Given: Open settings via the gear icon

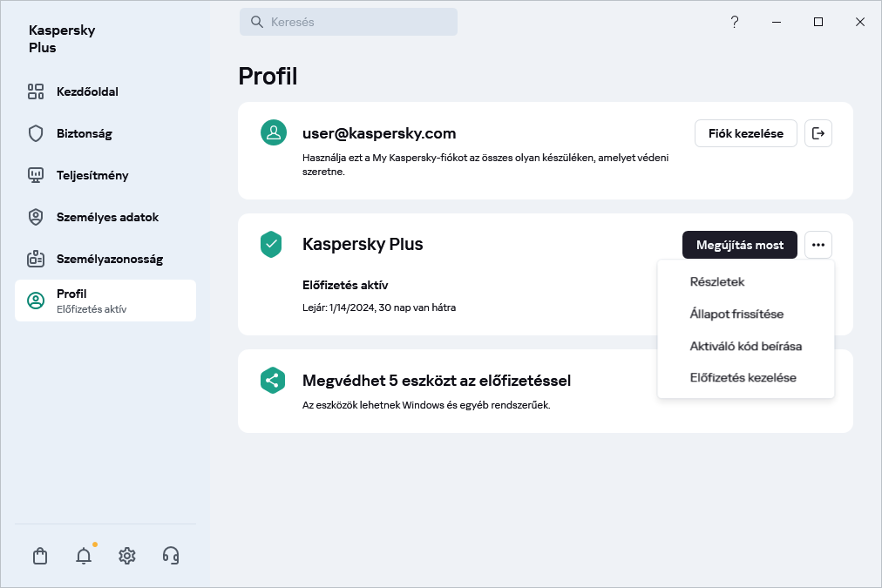Looking at the screenshot, I should click(x=127, y=556).
